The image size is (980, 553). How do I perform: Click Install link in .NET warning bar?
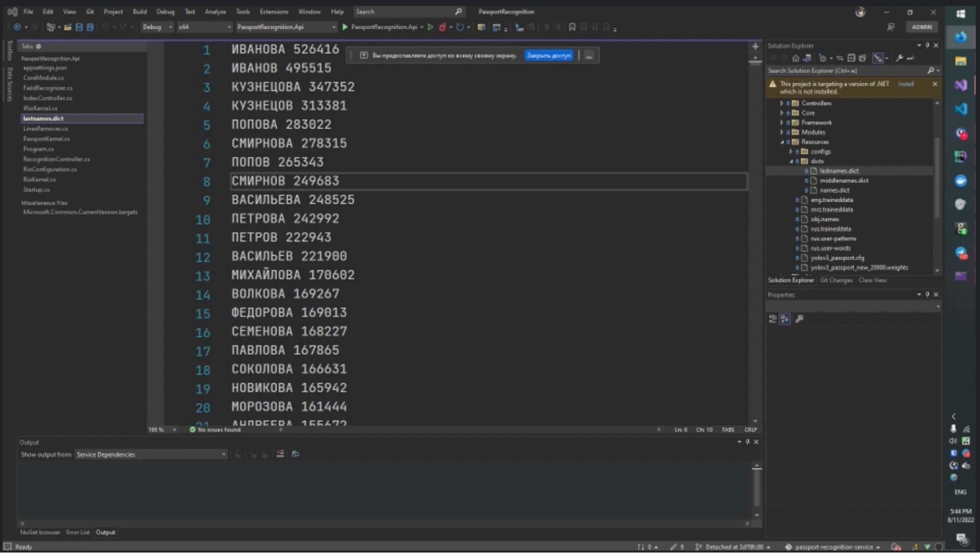(905, 84)
